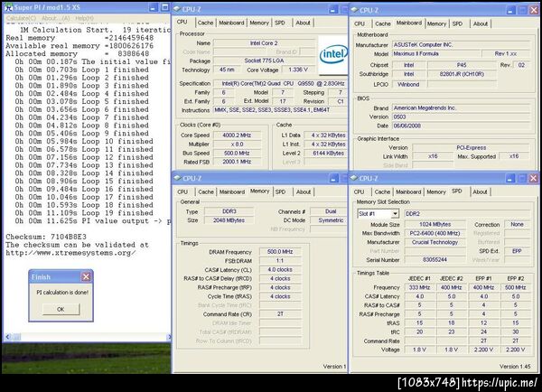Open the Calculate(C) menu in Super PI

(x=21, y=18)
